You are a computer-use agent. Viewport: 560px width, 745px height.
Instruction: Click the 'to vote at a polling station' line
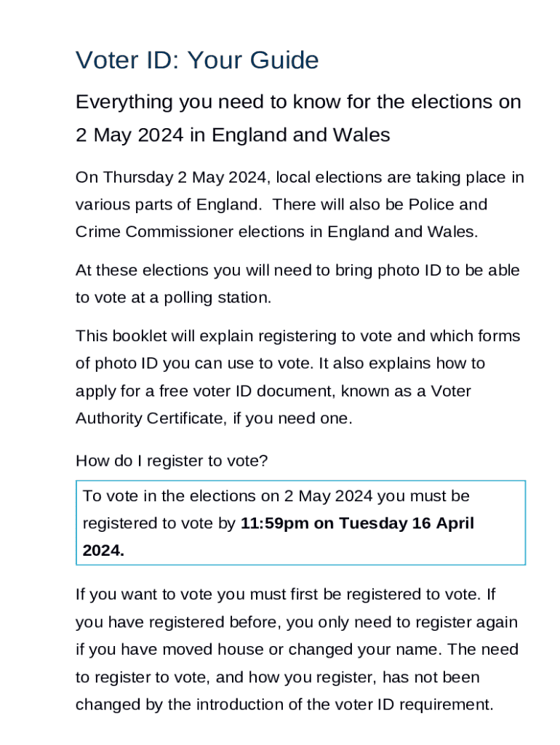(173, 298)
